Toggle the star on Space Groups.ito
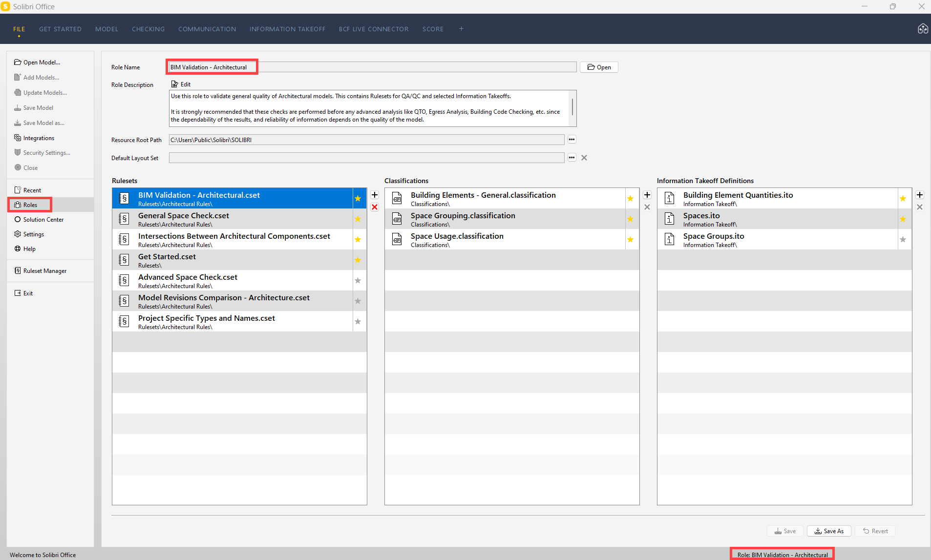Screen dimensions: 931x560 (x=903, y=239)
